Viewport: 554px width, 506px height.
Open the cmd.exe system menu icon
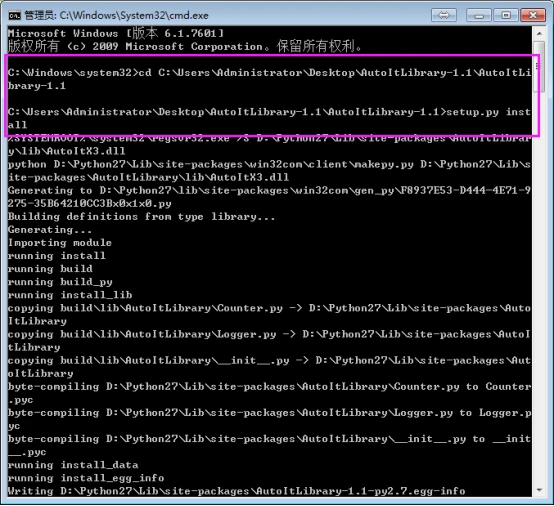[x=14, y=16]
